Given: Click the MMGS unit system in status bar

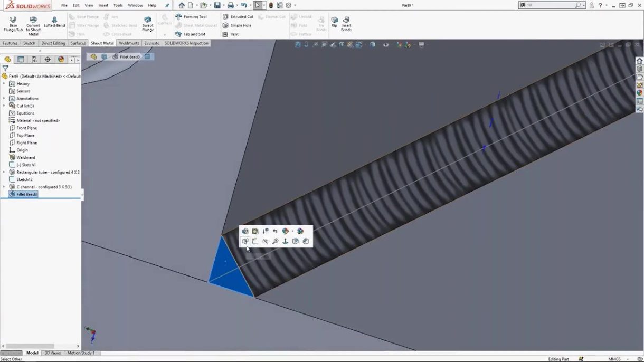Looking at the screenshot, I should point(614,359).
